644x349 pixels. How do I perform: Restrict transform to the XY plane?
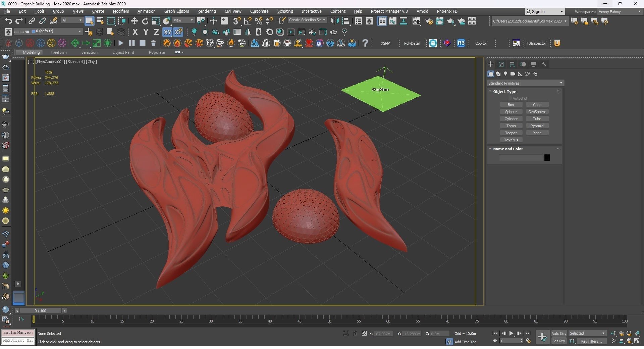pos(167,32)
